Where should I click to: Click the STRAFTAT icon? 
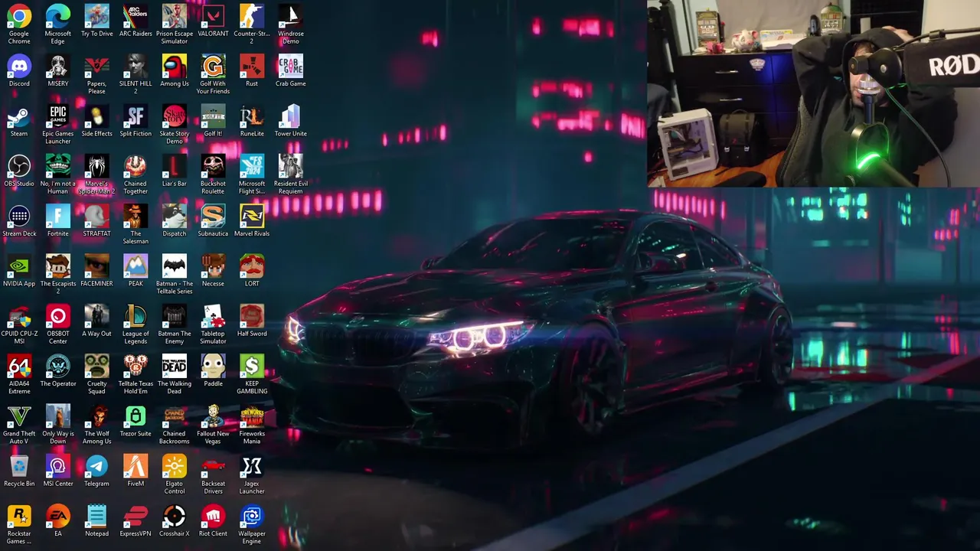pyautogui.click(x=96, y=216)
